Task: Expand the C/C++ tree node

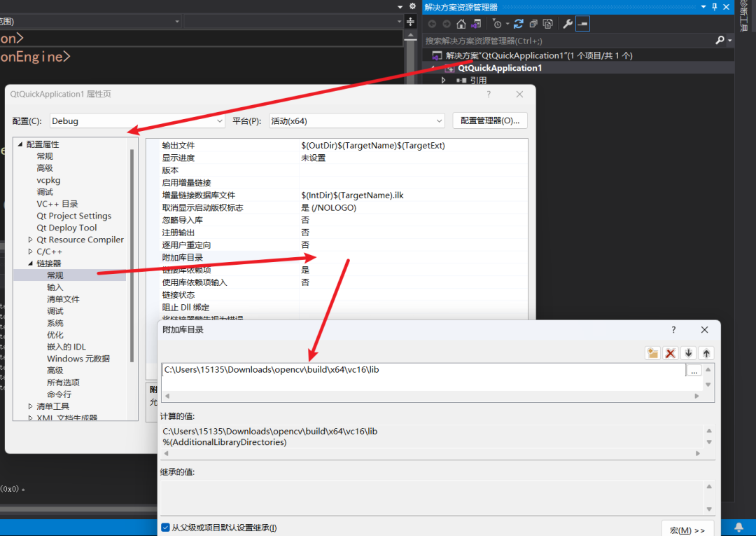Action: pos(30,252)
